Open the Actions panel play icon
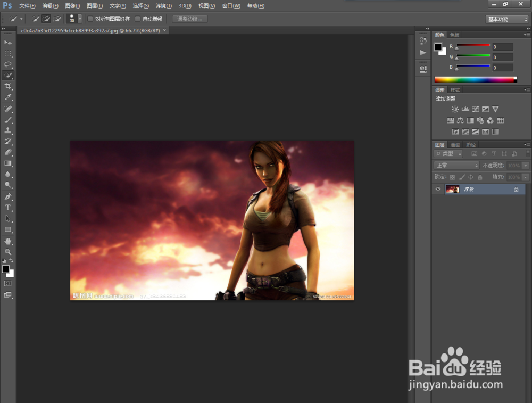The height and width of the screenshot is (403, 532). click(423, 53)
